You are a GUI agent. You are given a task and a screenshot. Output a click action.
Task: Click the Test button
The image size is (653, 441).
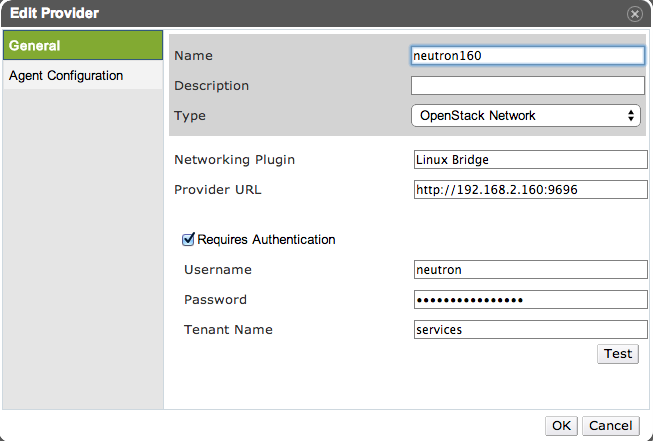tap(618, 354)
